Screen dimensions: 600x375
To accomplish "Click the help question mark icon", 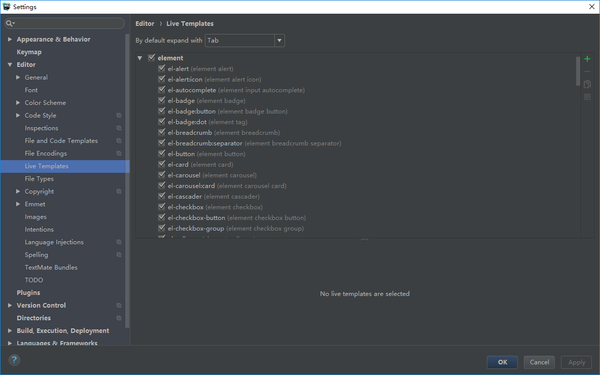I will coord(14,360).
